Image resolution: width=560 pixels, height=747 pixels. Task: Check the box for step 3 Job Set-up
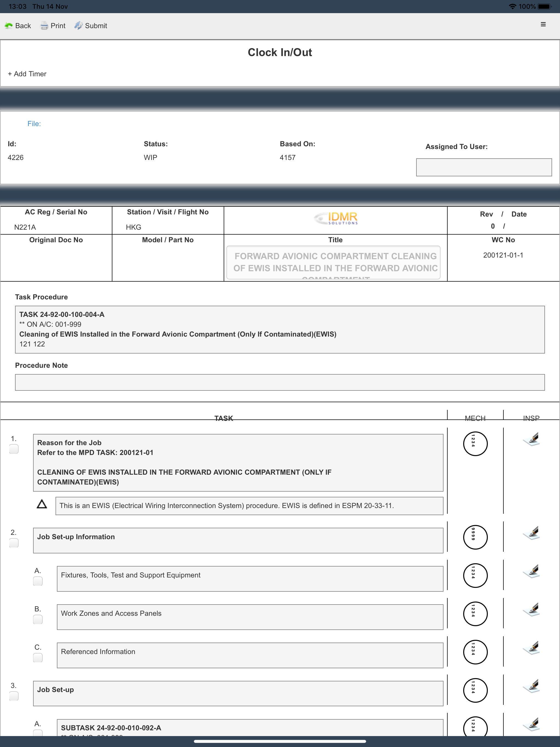14,696
